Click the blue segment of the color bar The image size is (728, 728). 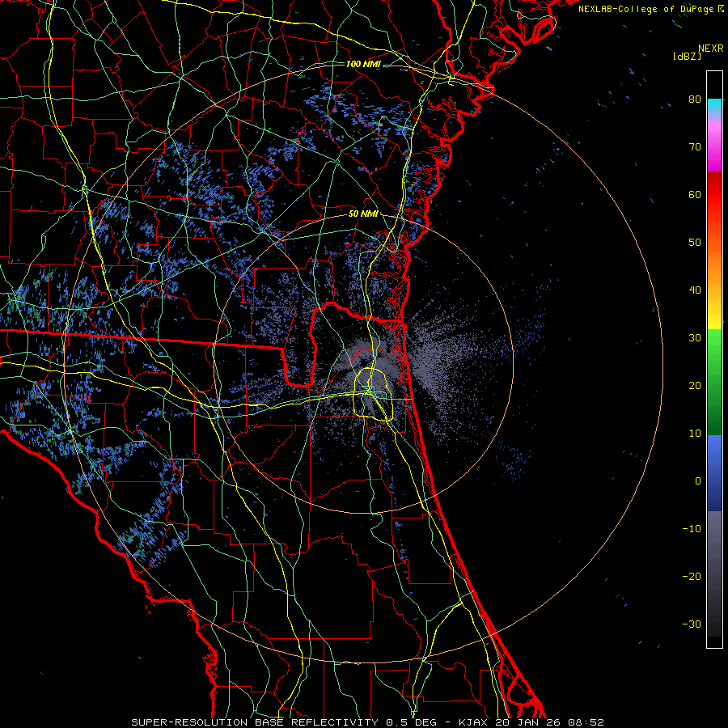click(714, 472)
